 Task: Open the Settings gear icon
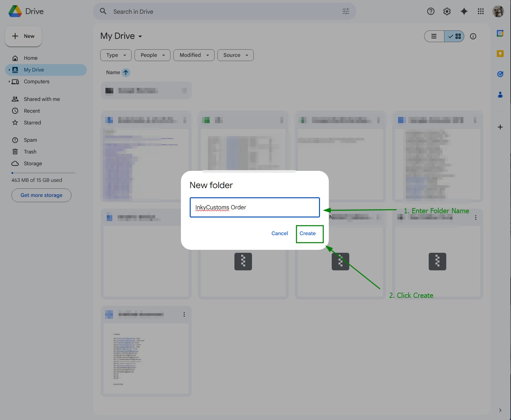(447, 11)
